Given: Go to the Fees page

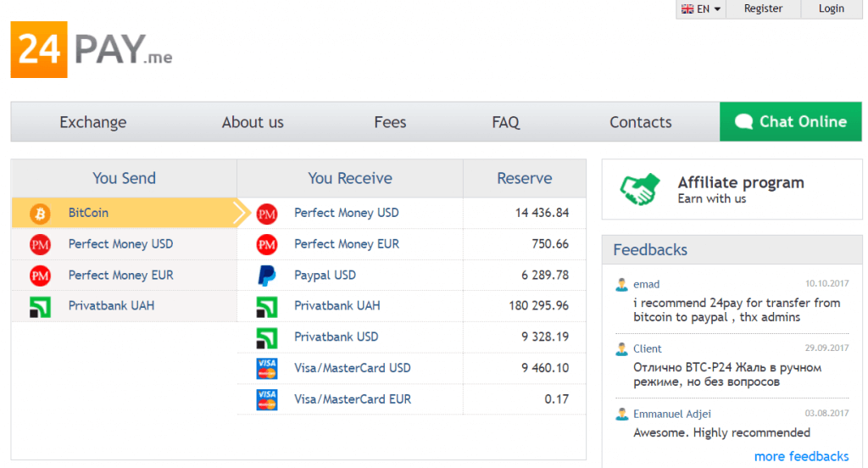Looking at the screenshot, I should 390,122.
